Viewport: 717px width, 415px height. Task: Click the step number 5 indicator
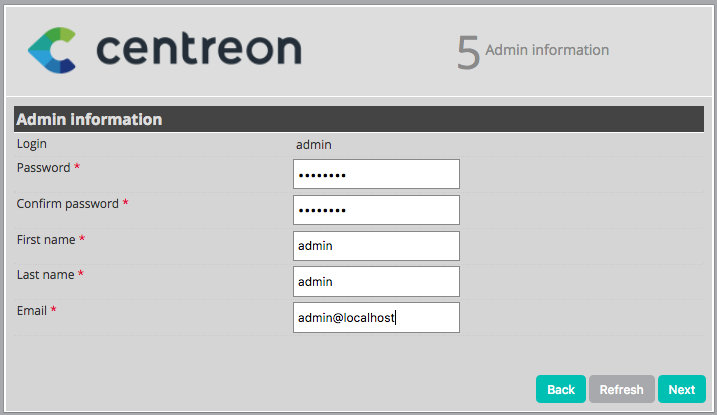coord(467,52)
